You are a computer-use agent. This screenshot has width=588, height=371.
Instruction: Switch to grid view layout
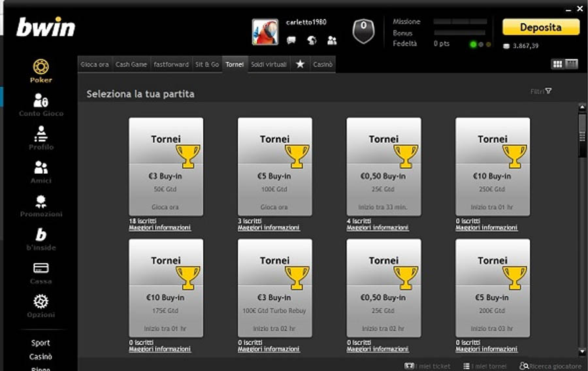pos(558,64)
